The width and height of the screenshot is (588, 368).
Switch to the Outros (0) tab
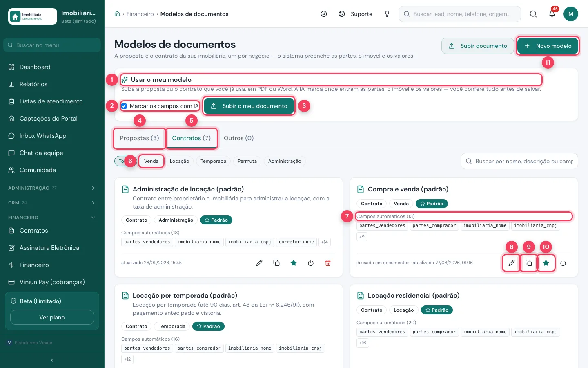click(239, 138)
